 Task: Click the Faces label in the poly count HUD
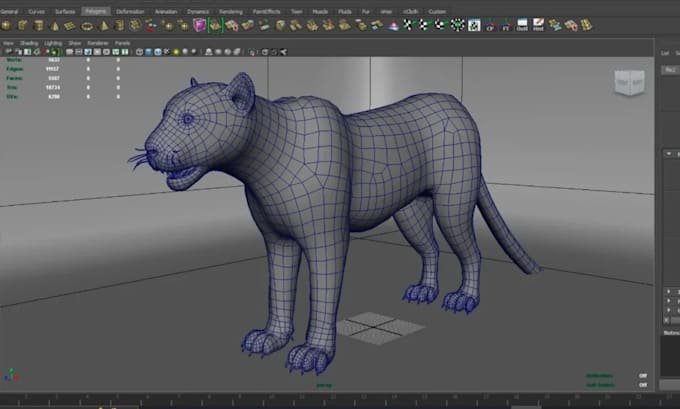[14, 78]
